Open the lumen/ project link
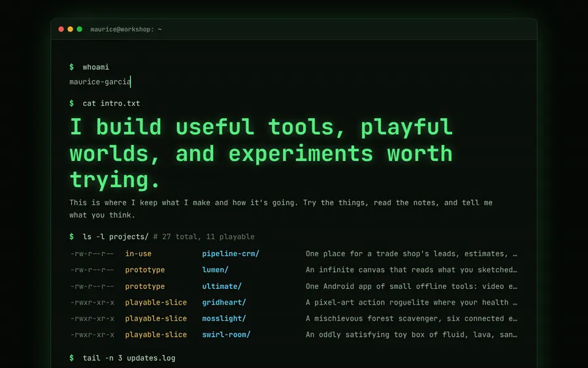588x368 pixels. point(215,270)
